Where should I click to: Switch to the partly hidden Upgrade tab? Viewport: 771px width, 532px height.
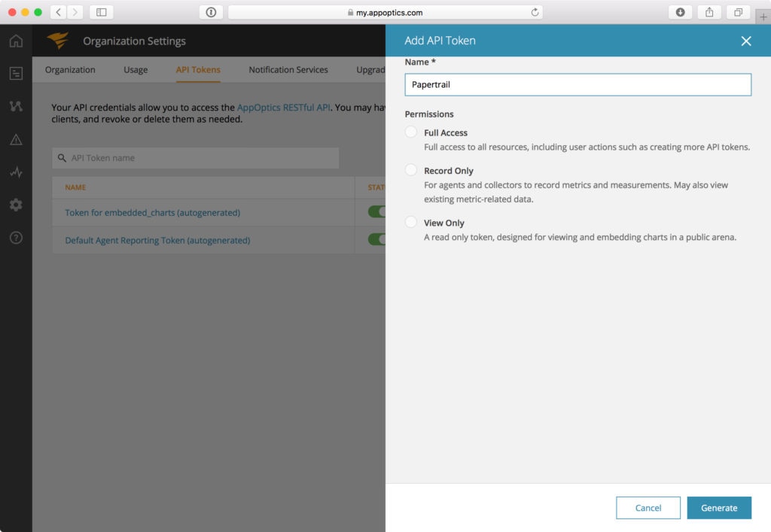370,70
